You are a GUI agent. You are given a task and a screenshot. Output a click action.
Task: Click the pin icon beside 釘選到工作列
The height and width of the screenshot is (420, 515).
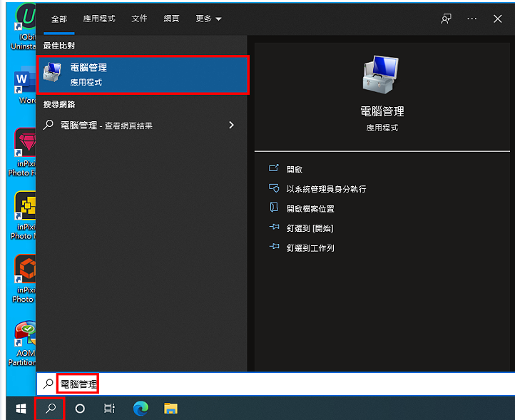tap(274, 246)
